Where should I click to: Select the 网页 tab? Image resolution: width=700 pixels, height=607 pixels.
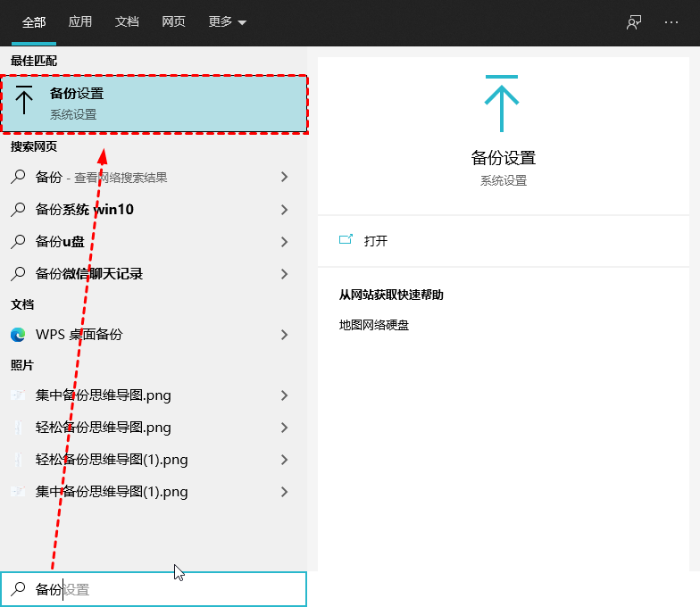pos(173,22)
